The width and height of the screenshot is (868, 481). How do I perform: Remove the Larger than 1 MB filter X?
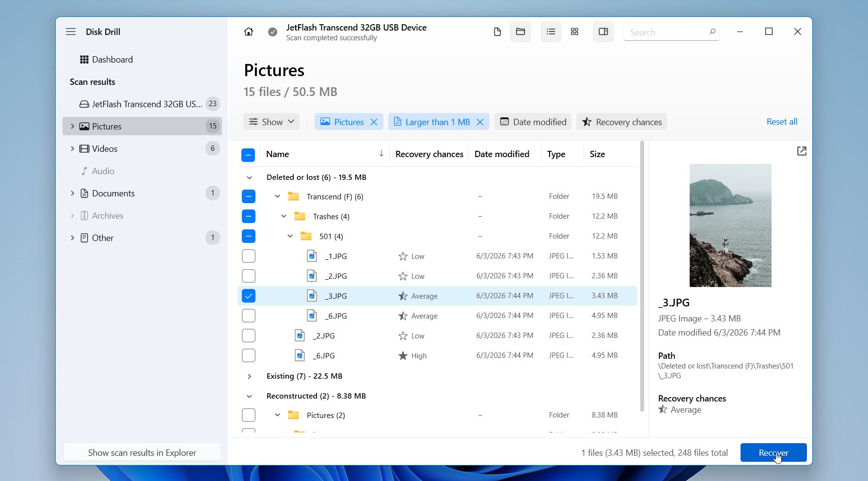click(480, 122)
